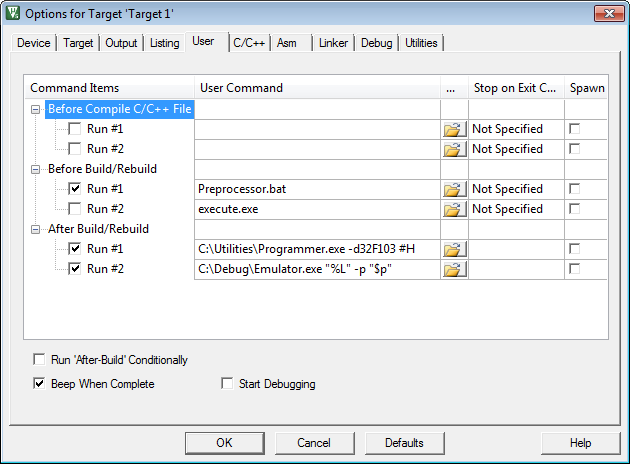Enable Start Debugging checkbox
Viewport: 630px width, 464px height.
227,383
